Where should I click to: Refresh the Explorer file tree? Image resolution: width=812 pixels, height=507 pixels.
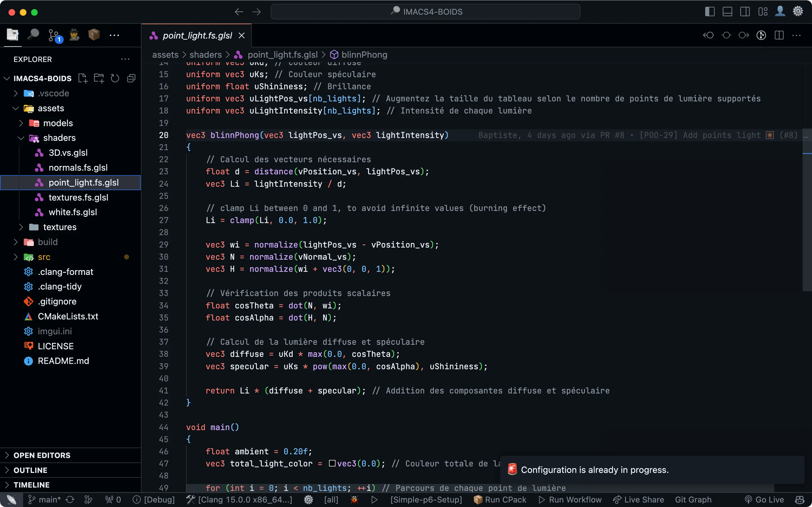(115, 79)
